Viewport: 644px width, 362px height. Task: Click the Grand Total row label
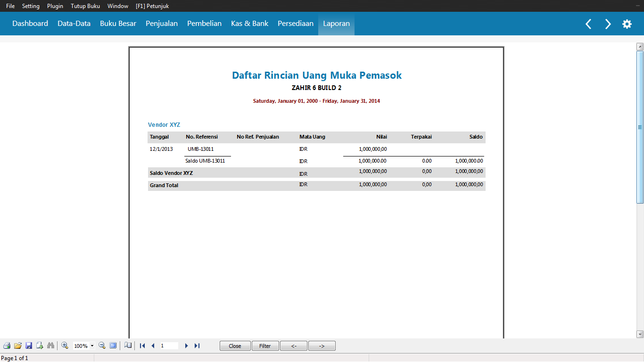click(164, 185)
